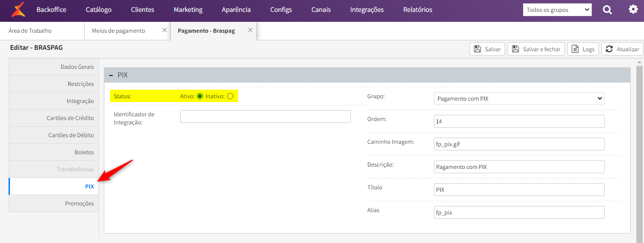Close the Meios de pagamento tab
Viewport: 644px width, 243px height.
click(x=165, y=30)
